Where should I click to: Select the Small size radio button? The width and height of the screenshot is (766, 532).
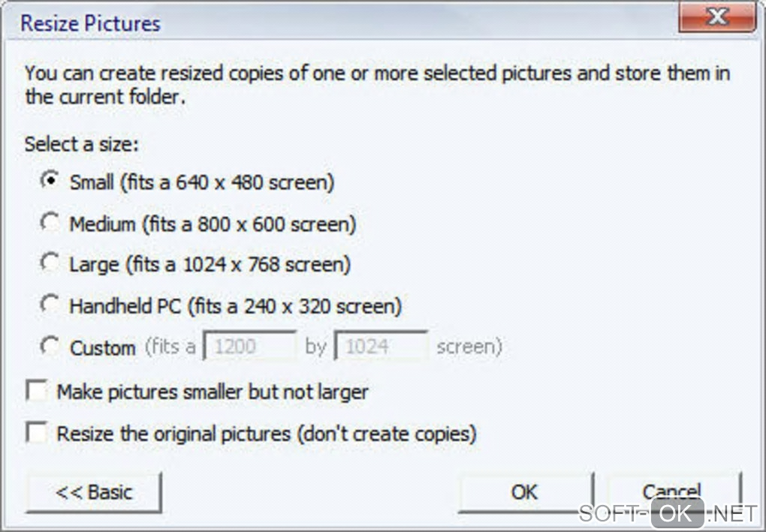(50, 181)
